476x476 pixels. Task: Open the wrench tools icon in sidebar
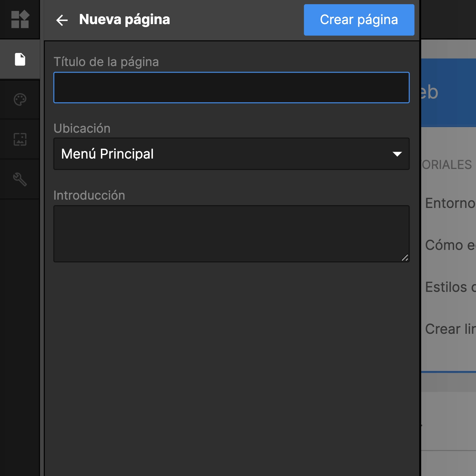coord(20,179)
